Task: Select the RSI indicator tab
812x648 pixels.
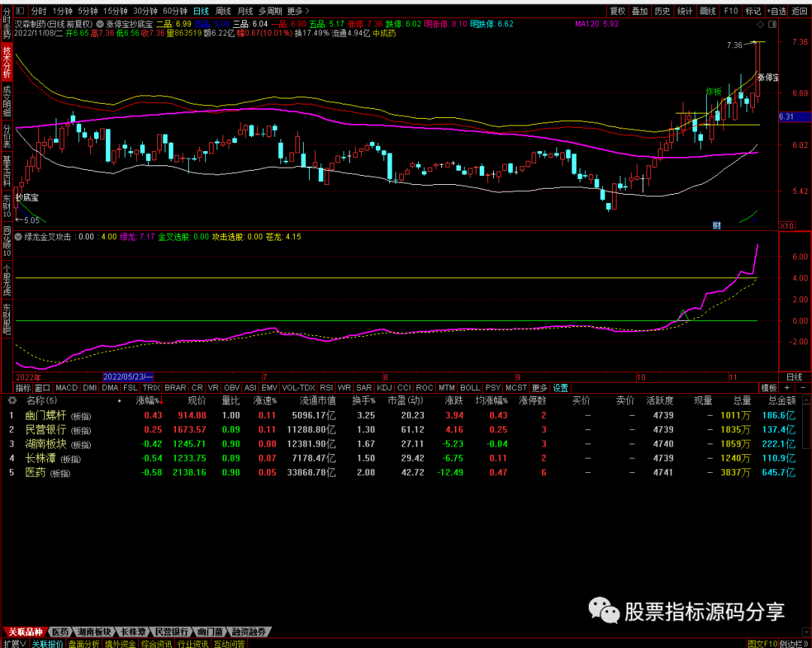Action: [326, 387]
